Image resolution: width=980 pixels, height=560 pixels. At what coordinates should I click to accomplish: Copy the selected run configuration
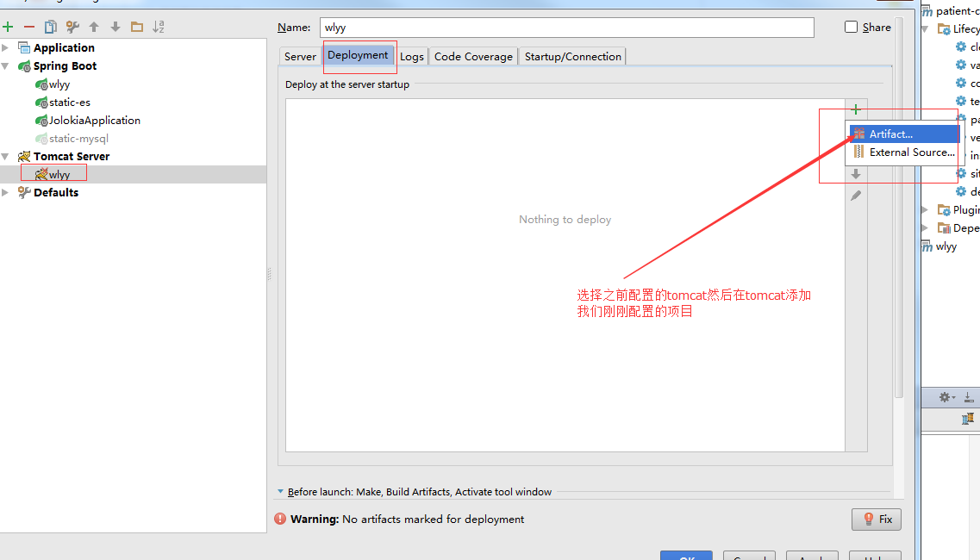[x=51, y=27]
